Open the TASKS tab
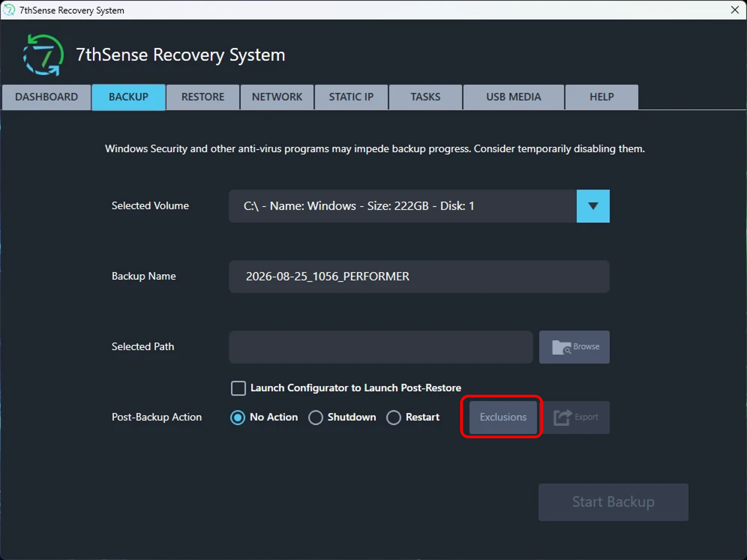Image resolution: width=747 pixels, height=560 pixels. [x=425, y=97]
